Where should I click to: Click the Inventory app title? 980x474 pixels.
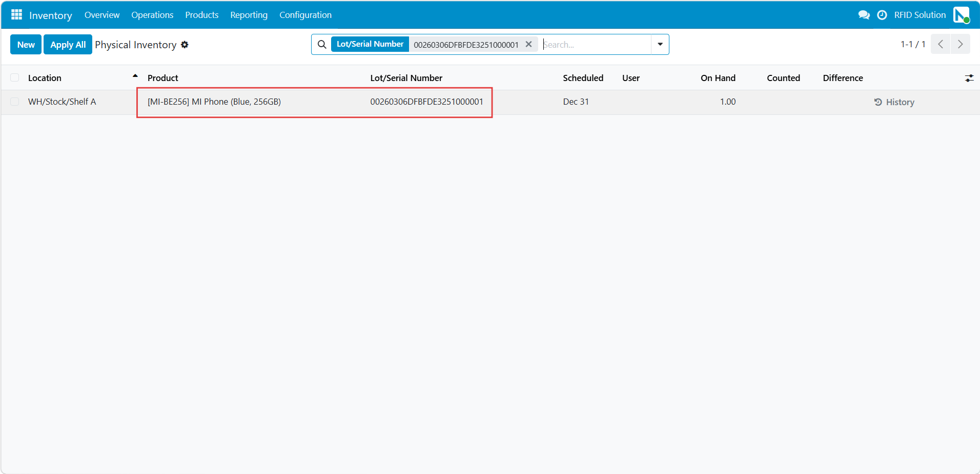point(51,15)
